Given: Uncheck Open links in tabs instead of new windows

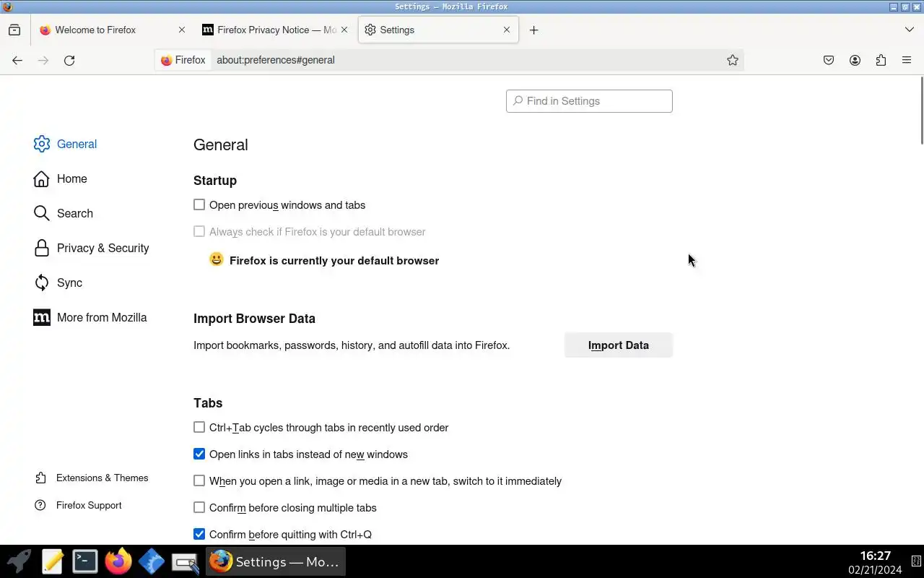Looking at the screenshot, I should (199, 454).
